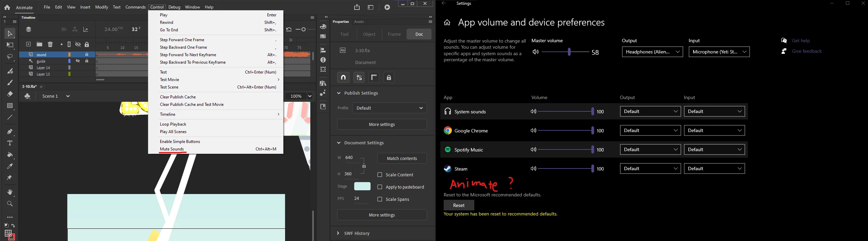Adjust the Master volume slider
Screen dimensions: 868x241
pyautogui.click(x=565, y=52)
